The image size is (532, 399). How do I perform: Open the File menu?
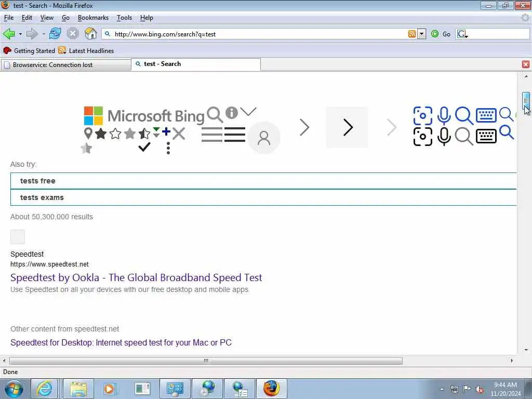coord(9,18)
